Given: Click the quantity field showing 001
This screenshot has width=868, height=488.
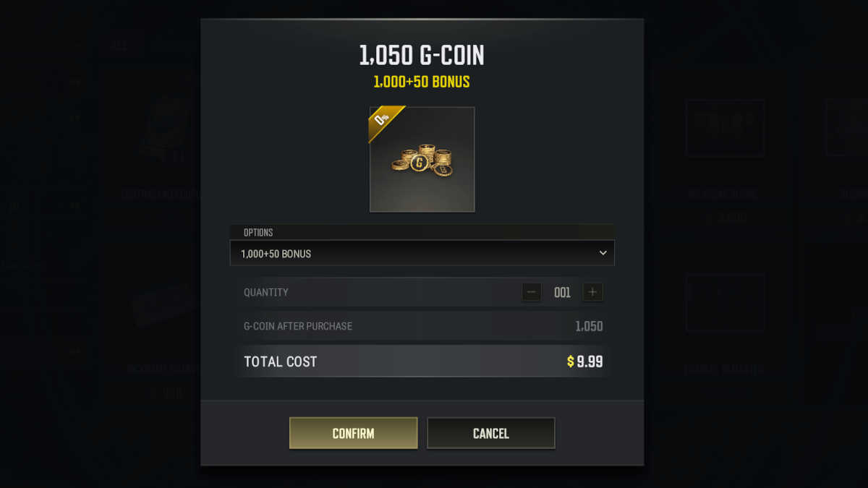Looking at the screenshot, I should 562,292.
